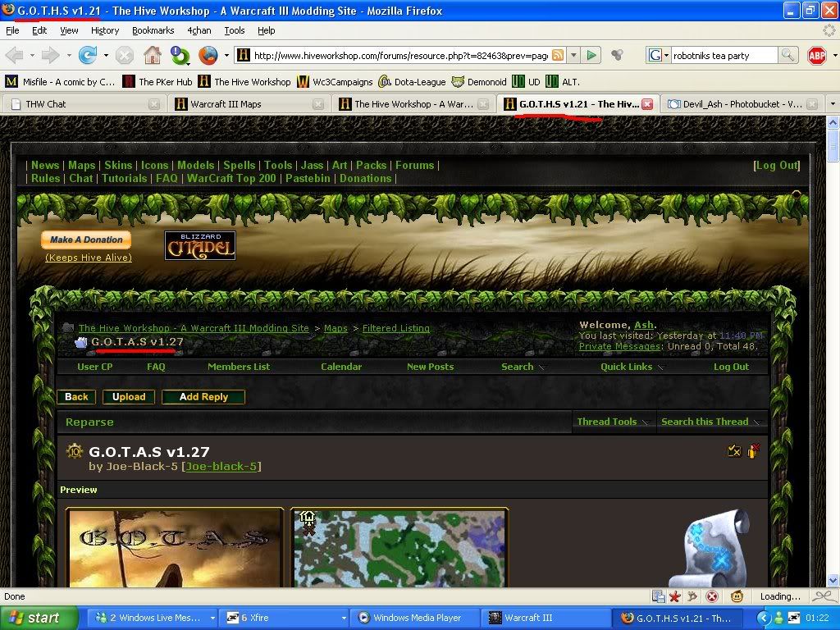Click the Adblock Plus ABP icon
This screenshot has width=840, height=630.
817,55
